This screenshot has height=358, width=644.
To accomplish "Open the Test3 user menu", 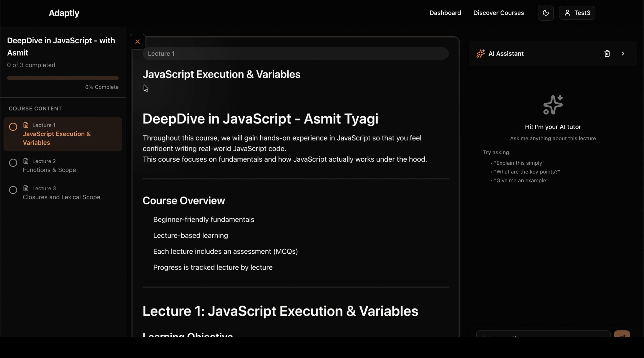I will click(577, 13).
